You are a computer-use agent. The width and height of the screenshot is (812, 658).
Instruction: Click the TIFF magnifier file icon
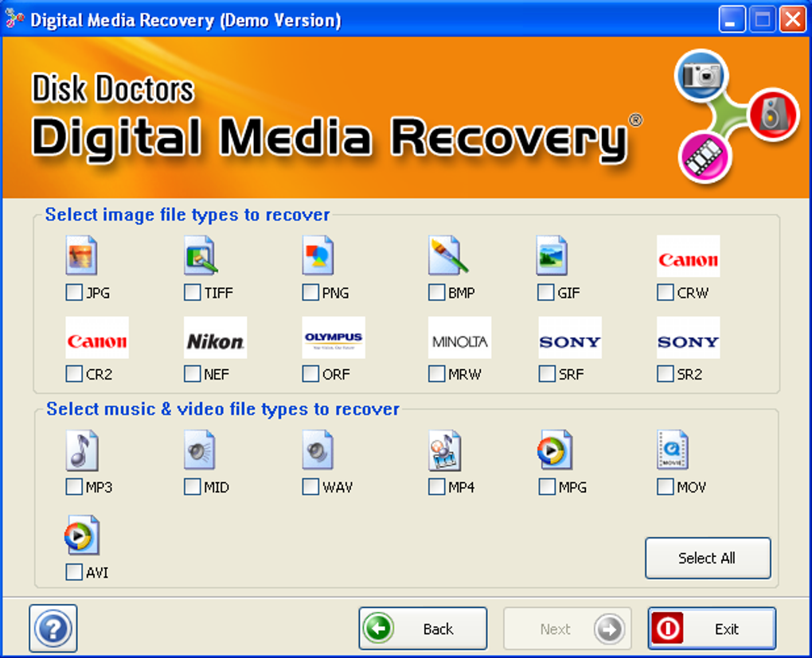[x=201, y=255]
